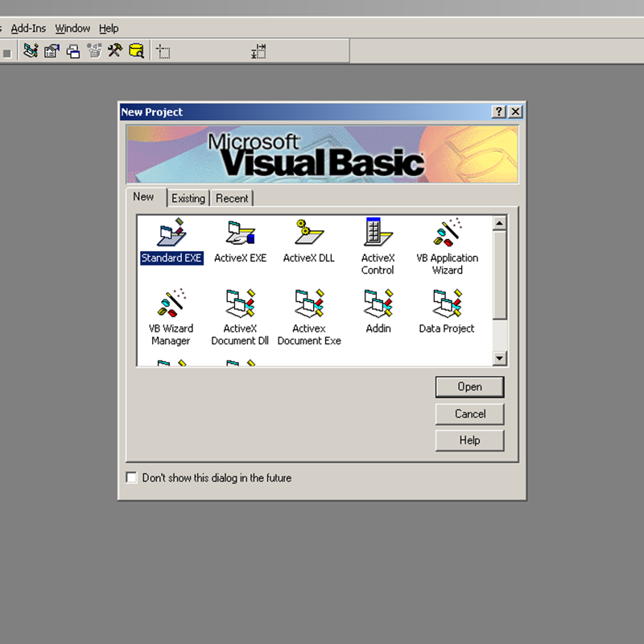Image resolution: width=644 pixels, height=644 pixels.
Task: Click the ActiveX Control label
Action: [x=378, y=264]
